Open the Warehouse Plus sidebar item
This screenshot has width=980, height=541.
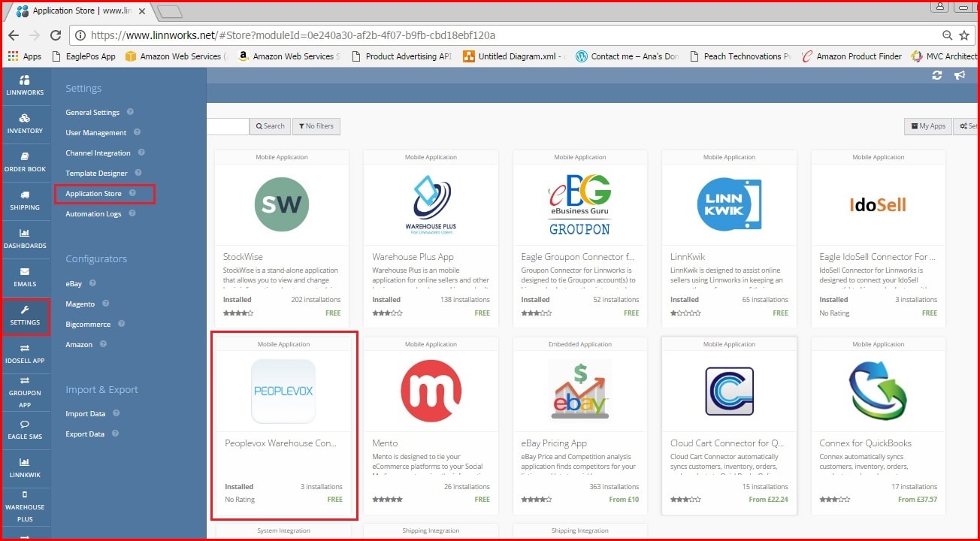(x=25, y=506)
